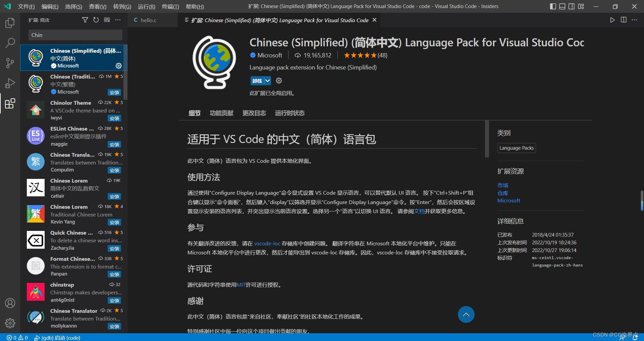Open uninstall dropdown arrow

[267, 81]
